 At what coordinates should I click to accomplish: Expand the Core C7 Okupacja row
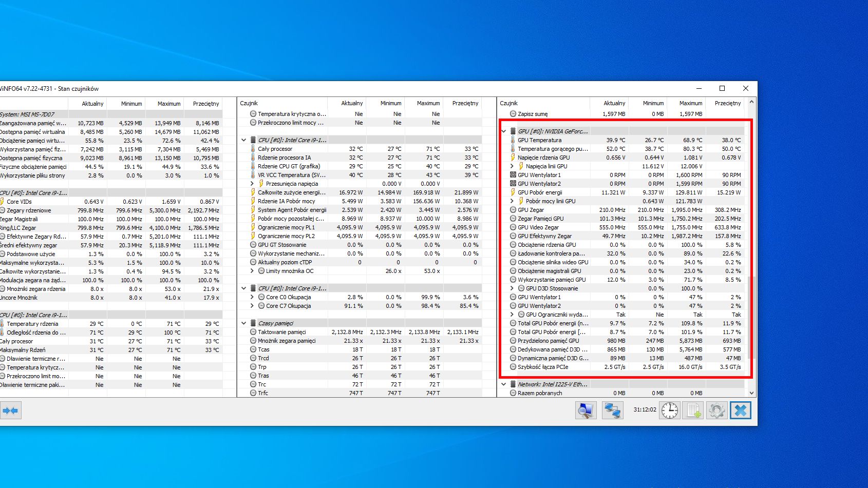tap(252, 306)
